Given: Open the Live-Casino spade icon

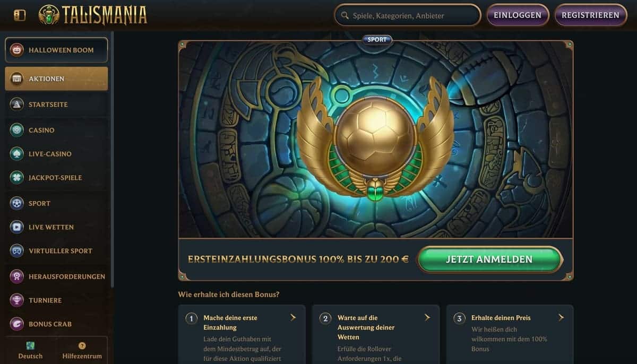Looking at the screenshot, I should (x=17, y=154).
